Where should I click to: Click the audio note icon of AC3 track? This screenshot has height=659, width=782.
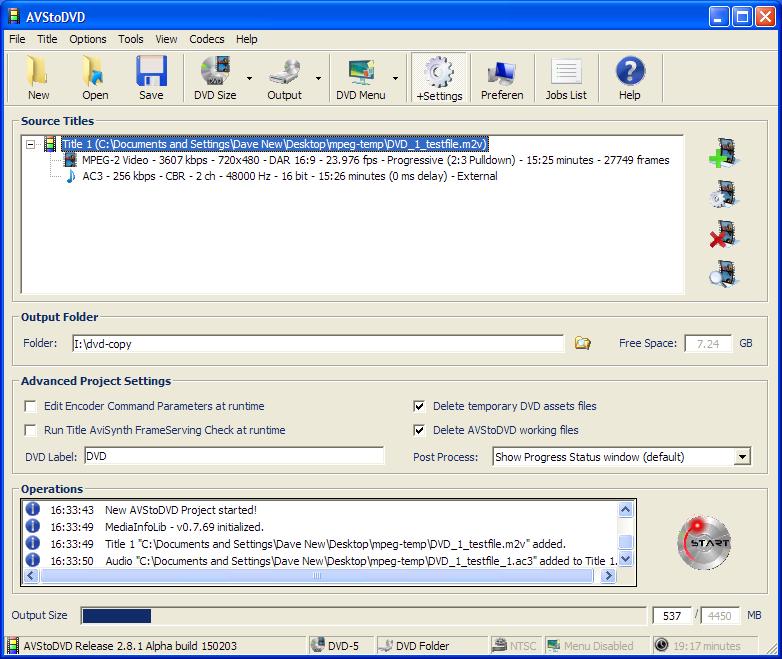[x=71, y=176]
